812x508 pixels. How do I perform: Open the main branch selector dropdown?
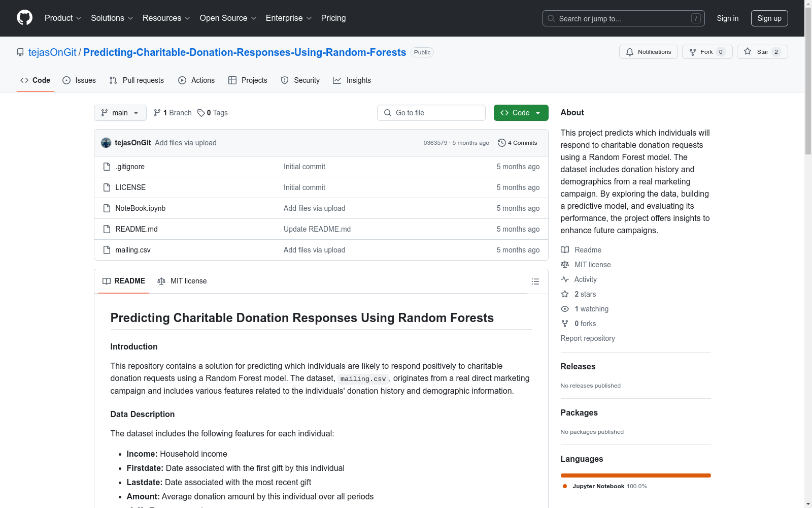coord(120,113)
